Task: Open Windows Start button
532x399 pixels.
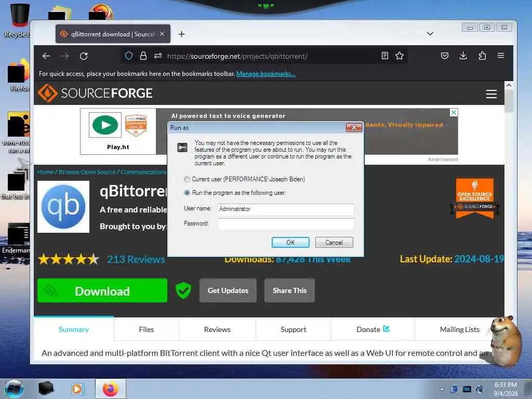Action: click(14, 389)
